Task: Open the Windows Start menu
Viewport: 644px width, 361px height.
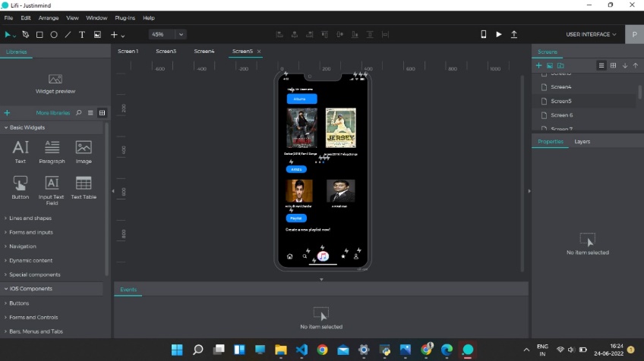Action: tap(177, 350)
